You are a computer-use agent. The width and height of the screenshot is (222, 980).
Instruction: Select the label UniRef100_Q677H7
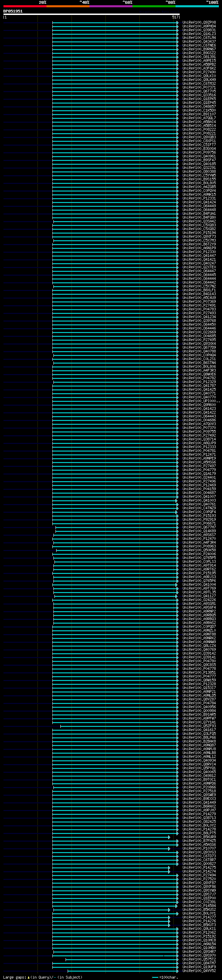pos(199,527)
